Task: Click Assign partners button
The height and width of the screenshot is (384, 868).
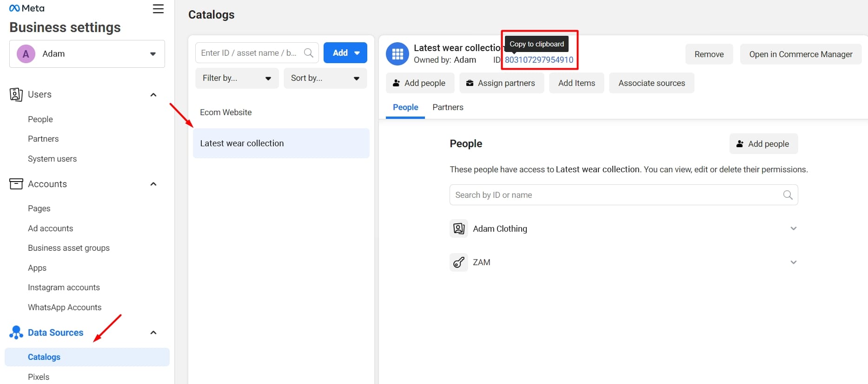Action: pos(502,83)
